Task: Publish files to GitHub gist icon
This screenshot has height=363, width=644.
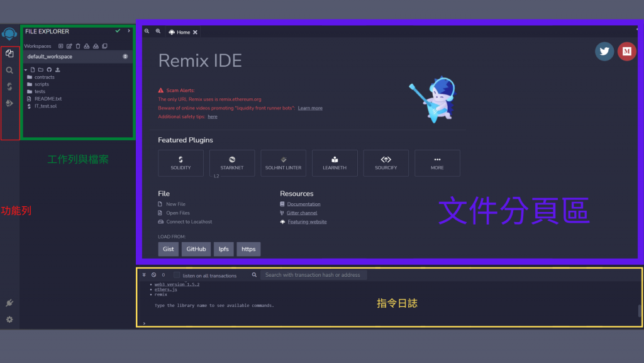Action: [49, 70]
